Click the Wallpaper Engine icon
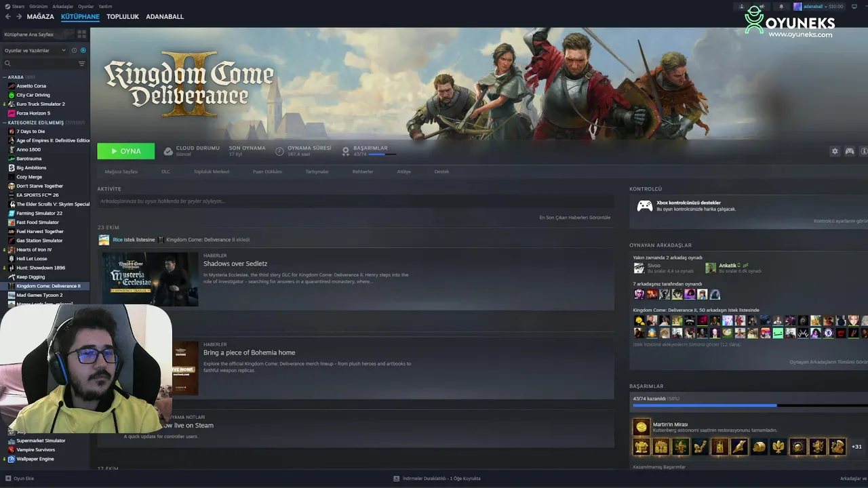The height and width of the screenshot is (488, 868). pyautogui.click(x=12, y=459)
